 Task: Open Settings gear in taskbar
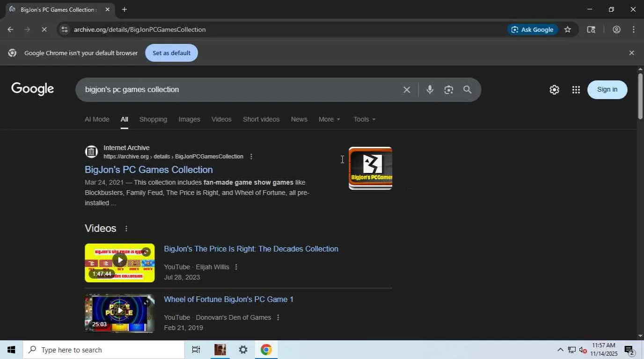pyautogui.click(x=243, y=350)
